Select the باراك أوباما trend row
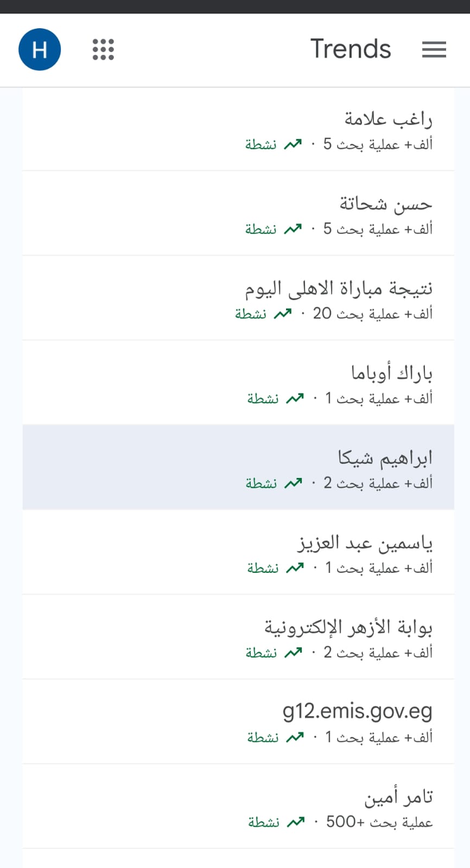Screen dimensions: 470x868 pyautogui.click(x=238, y=382)
